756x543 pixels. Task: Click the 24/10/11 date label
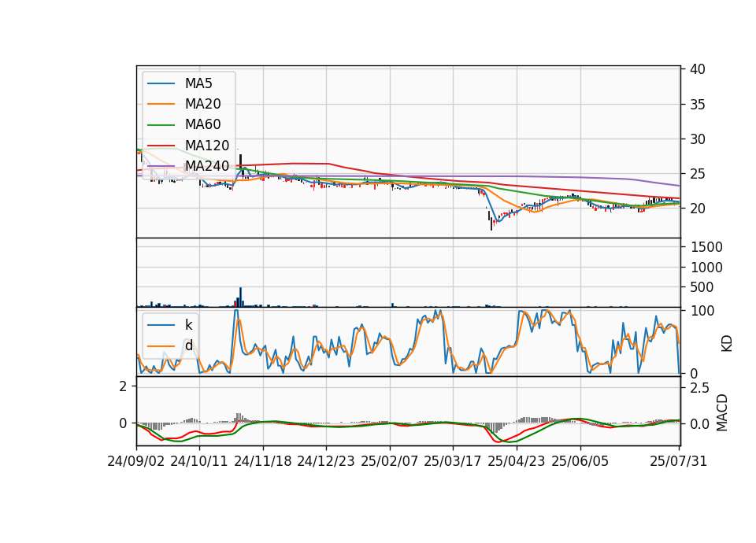coord(199,461)
